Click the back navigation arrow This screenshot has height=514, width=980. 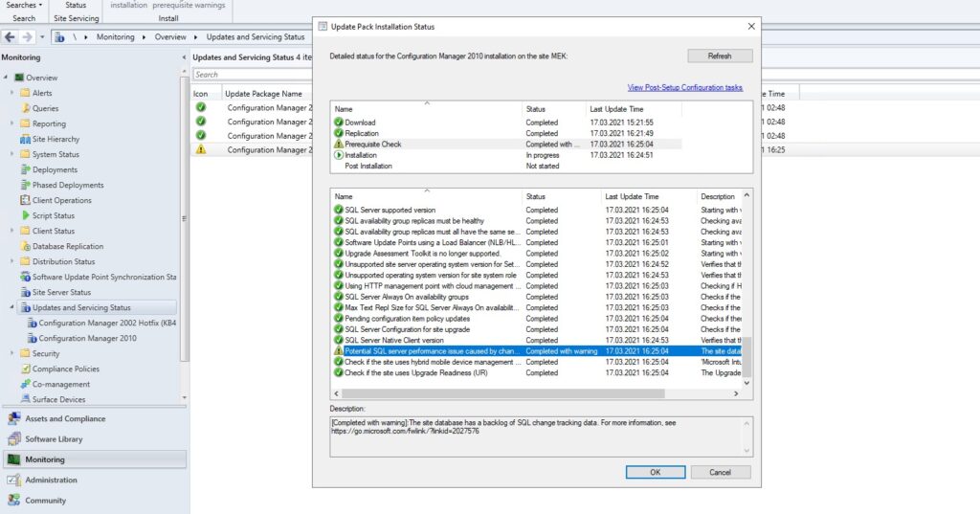(x=10, y=37)
